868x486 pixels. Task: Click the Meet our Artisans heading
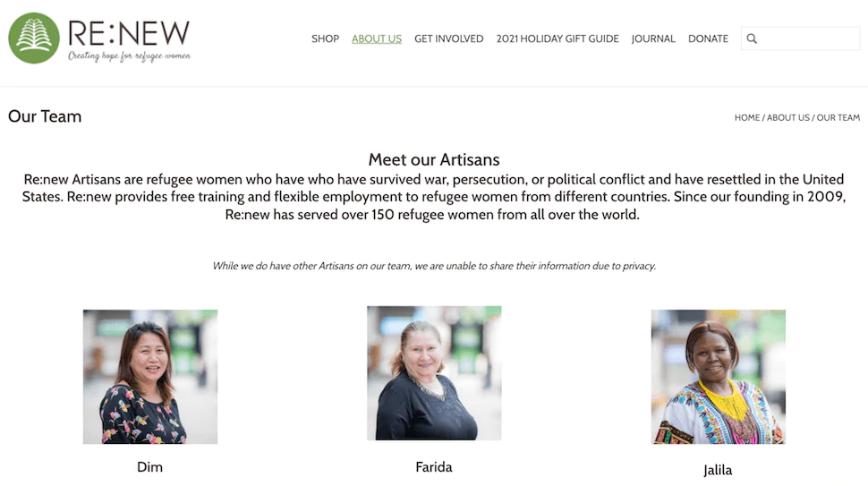pos(434,160)
